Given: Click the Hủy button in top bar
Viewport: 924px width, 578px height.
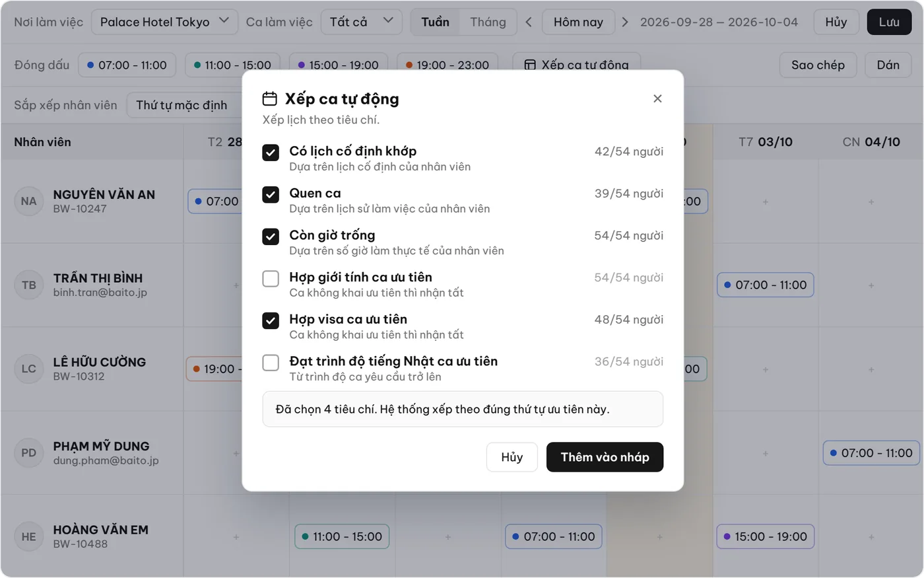Looking at the screenshot, I should [x=836, y=22].
